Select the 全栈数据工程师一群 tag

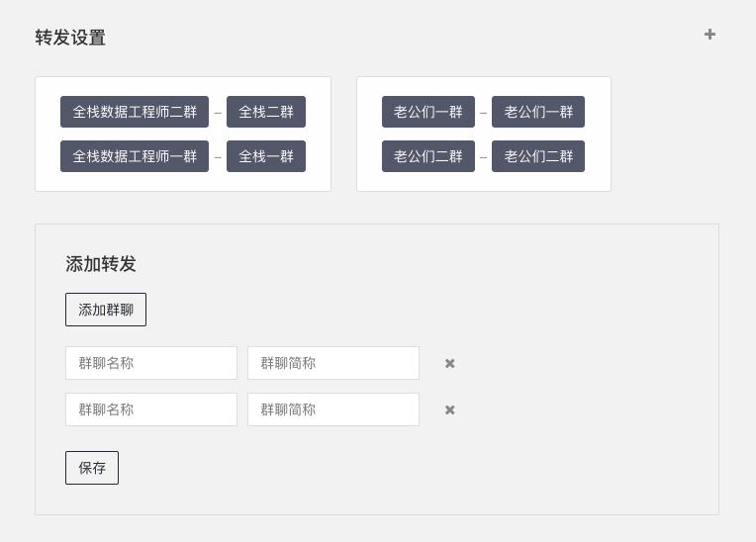point(135,156)
